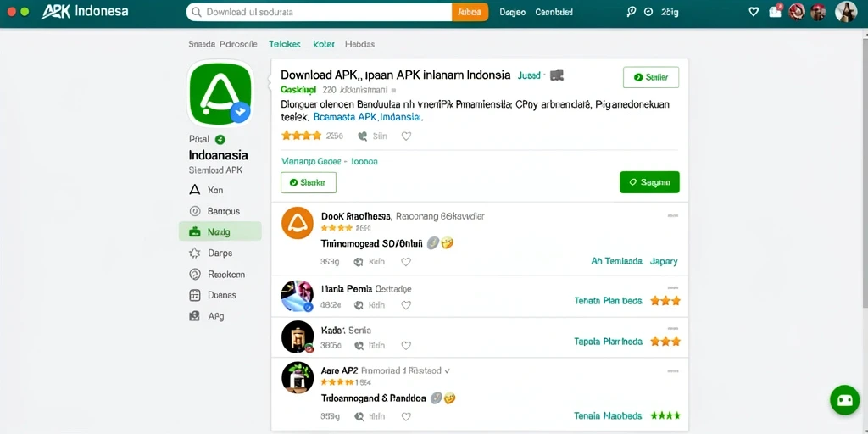
Task: Open the Jusad link beside the title
Action: click(x=529, y=75)
